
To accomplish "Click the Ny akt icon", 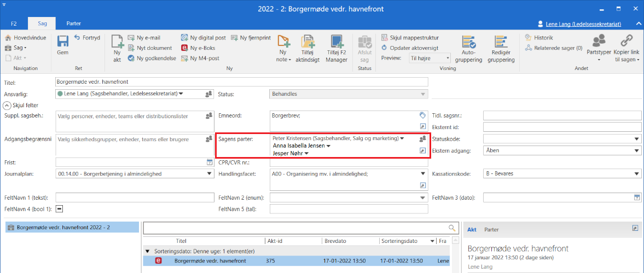I will 117,42.
